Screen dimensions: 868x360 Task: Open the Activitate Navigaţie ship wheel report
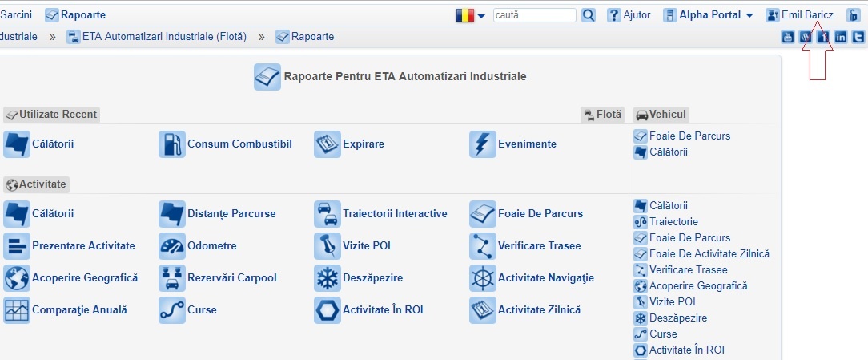point(532,278)
